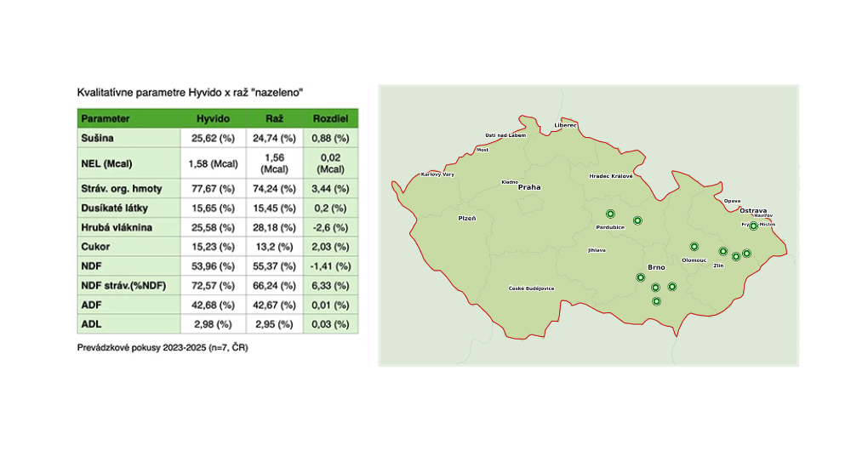Select the value '15,23 (%)' in Cukor row
Image resolution: width=868 pixels, height=451 pixels.
tap(213, 247)
